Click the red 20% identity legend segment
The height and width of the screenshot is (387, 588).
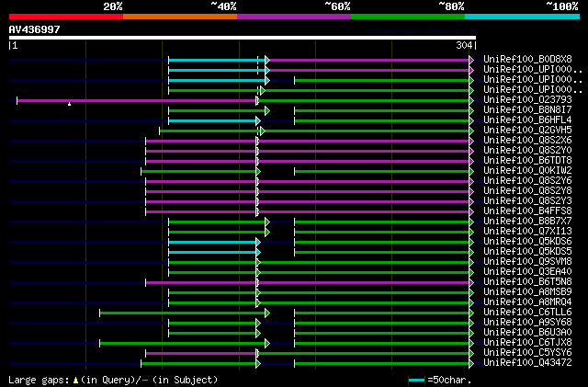pyautogui.click(x=66, y=17)
